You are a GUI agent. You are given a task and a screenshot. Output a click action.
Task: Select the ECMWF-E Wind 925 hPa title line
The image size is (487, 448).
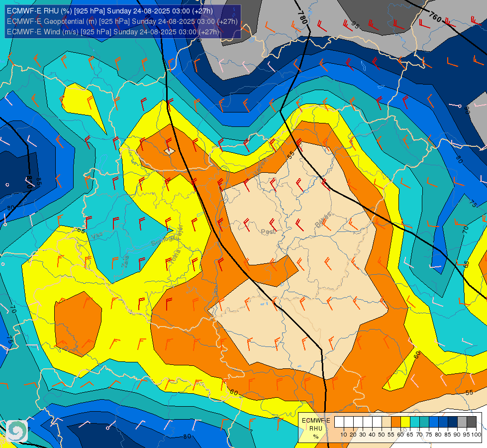pos(113,32)
